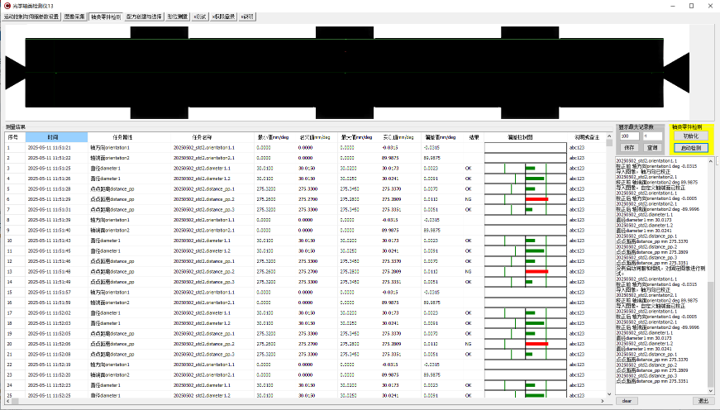Open the 轴类零件检测 tab
Screen dimensions: 720x410
[x=106, y=17]
